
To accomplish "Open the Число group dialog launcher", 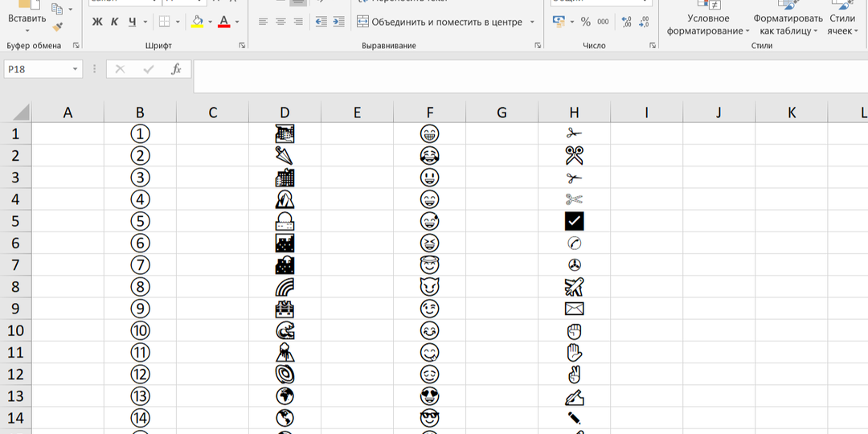I will coord(651,45).
